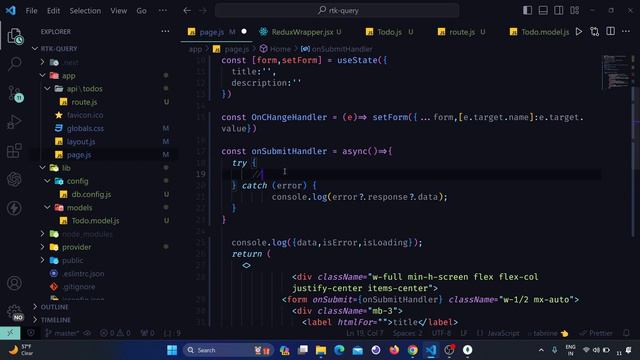Open Google Chrome from the taskbar

[412, 350]
